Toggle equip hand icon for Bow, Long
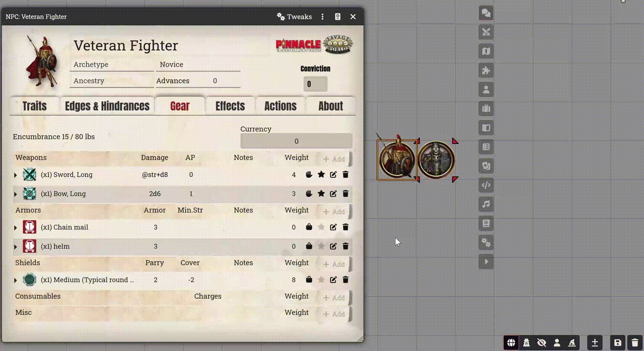This screenshot has height=351, width=644. point(309,194)
